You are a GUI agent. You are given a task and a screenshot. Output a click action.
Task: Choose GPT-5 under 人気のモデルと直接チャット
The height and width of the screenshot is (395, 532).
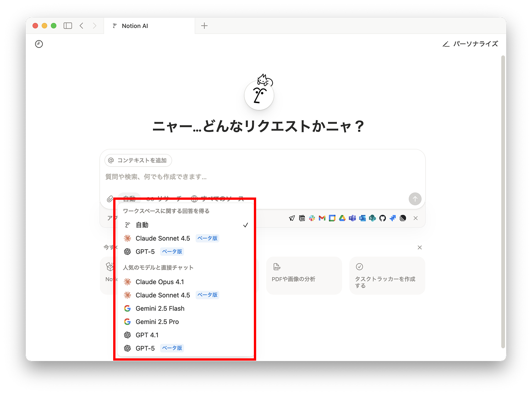(186, 348)
